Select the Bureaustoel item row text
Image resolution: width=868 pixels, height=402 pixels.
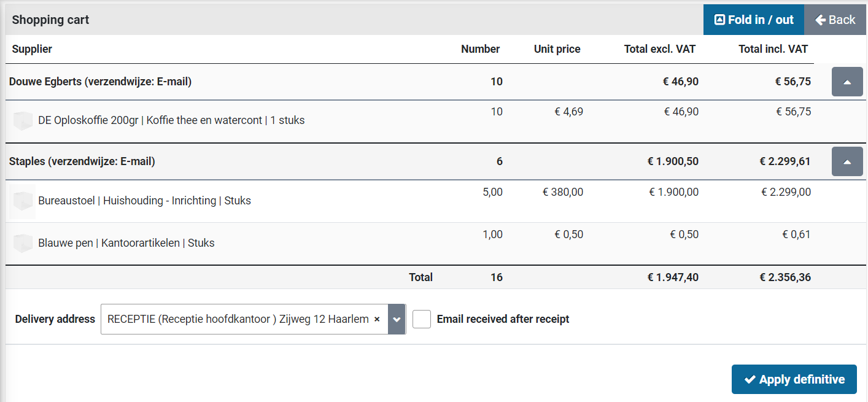pos(144,201)
